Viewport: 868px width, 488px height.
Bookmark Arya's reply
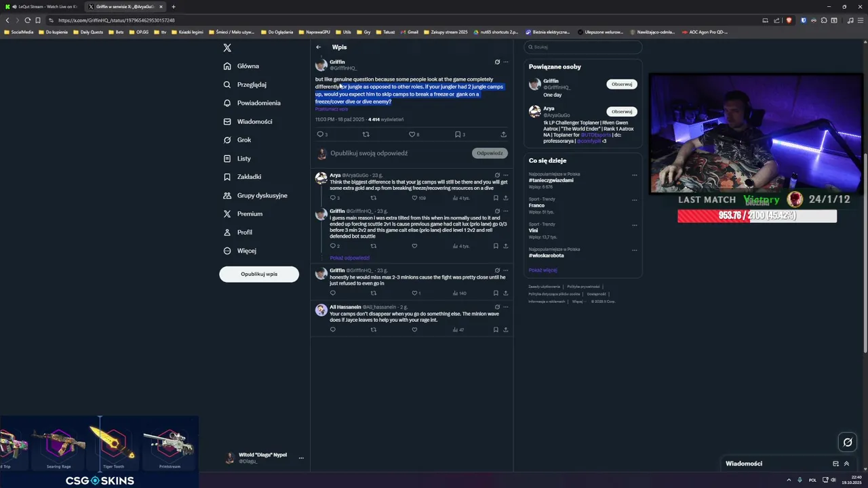(496, 198)
